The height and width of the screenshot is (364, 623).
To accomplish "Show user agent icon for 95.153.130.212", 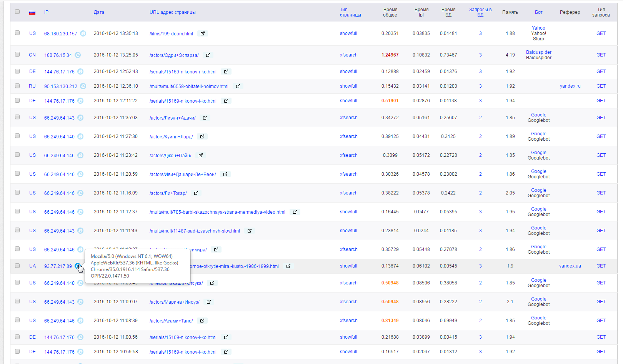I will [x=83, y=86].
